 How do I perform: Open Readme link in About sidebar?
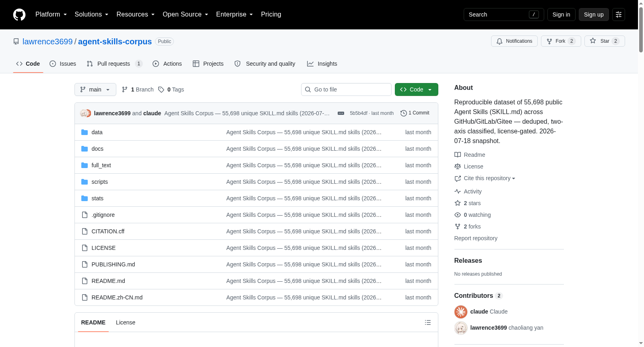click(470, 155)
